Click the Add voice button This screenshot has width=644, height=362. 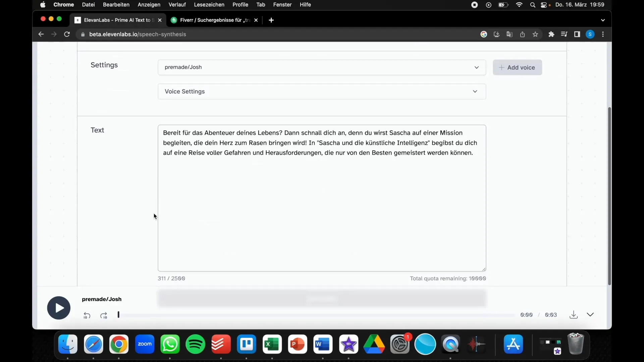(517, 67)
